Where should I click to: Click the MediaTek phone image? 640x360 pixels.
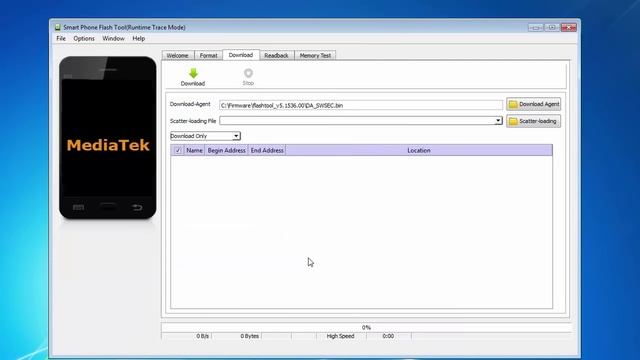(x=108, y=138)
